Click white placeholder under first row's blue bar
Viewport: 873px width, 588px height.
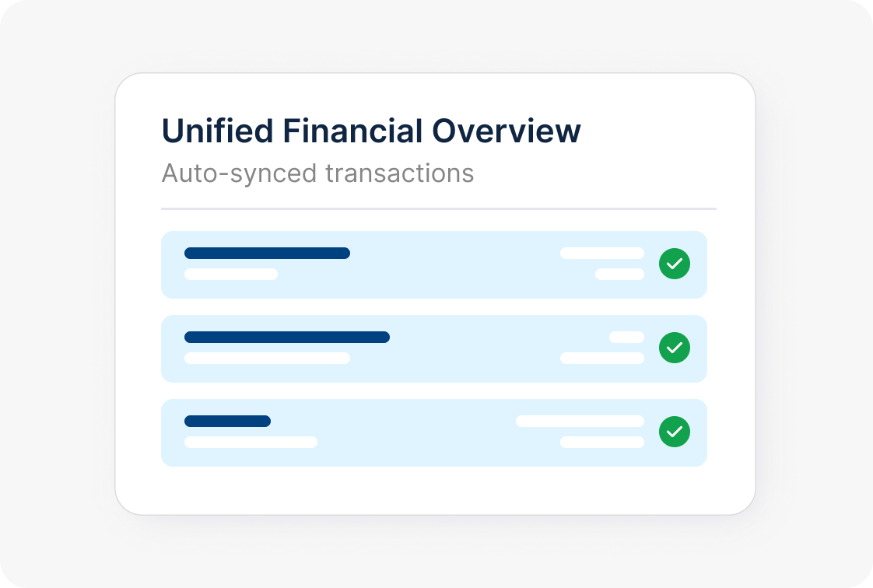pos(231,274)
